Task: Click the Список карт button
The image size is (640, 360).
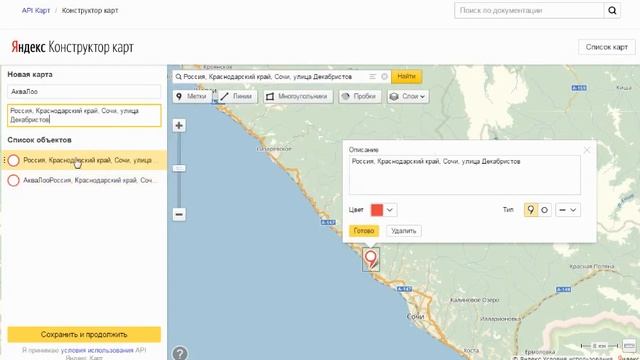Action: 607,47
